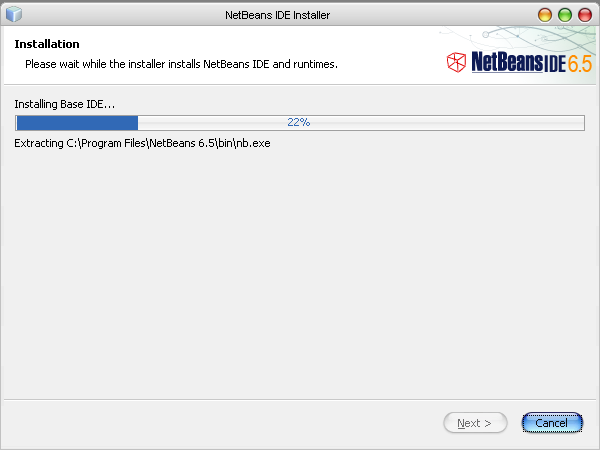This screenshot has height=450, width=600.
Task: Click the 22% progress label
Action: 298,122
